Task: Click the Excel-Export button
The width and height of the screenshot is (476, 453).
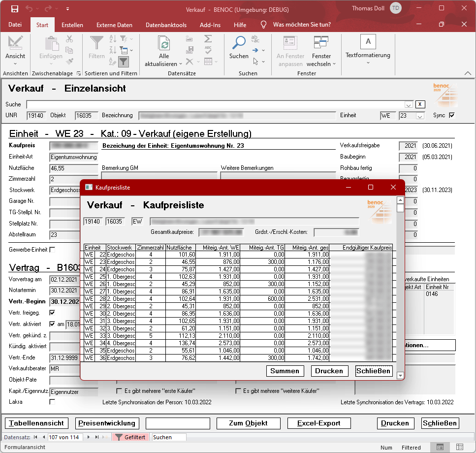Action: [x=319, y=423]
